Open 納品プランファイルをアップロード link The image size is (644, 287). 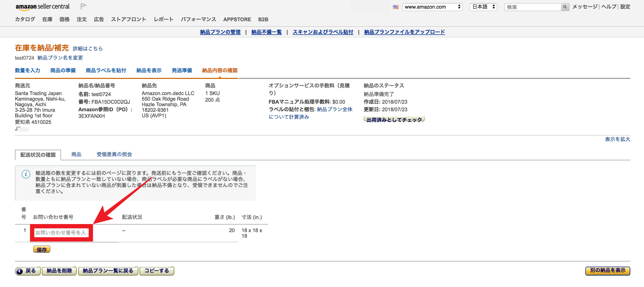(404, 32)
